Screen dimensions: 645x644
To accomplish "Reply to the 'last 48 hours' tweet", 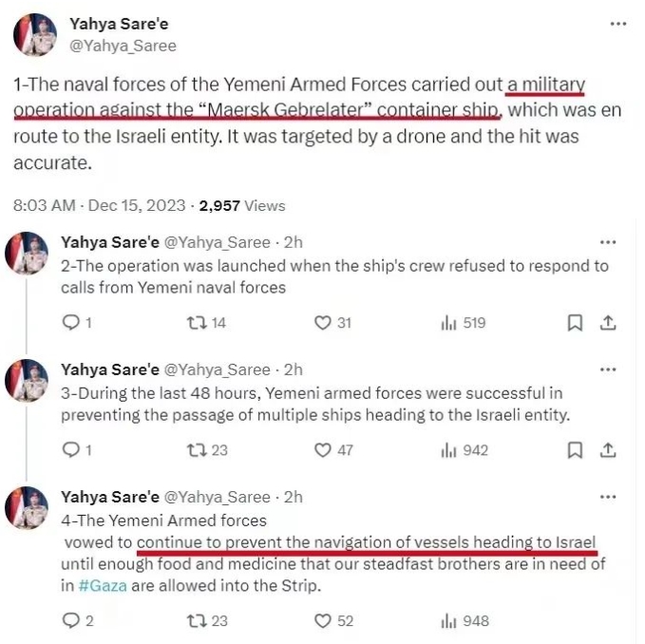I will pyautogui.click(x=69, y=449).
